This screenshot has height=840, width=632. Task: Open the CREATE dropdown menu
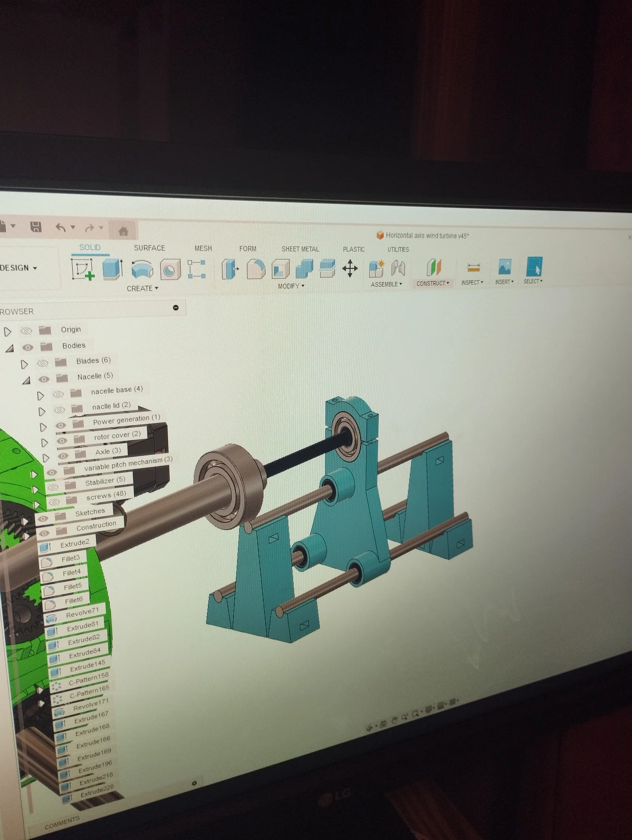[143, 289]
